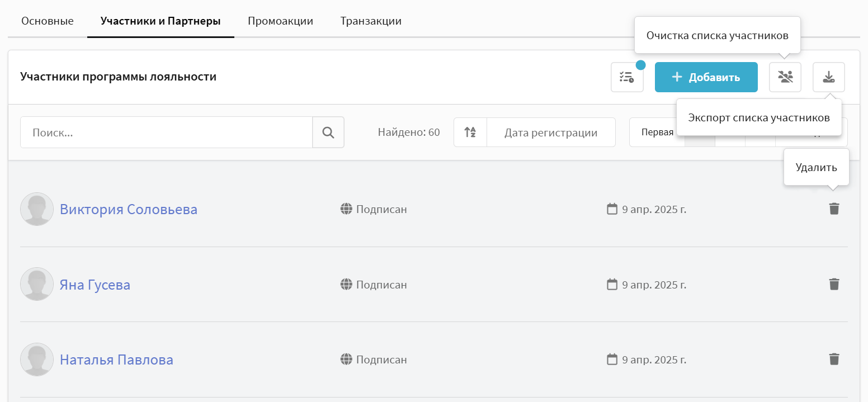
Task: Open the Промоакции tab
Action: pos(280,21)
